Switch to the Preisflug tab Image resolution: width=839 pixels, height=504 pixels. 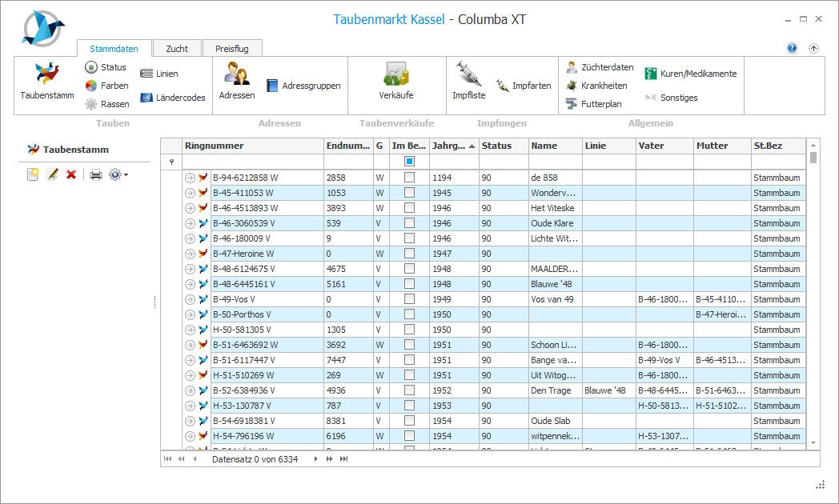click(232, 49)
